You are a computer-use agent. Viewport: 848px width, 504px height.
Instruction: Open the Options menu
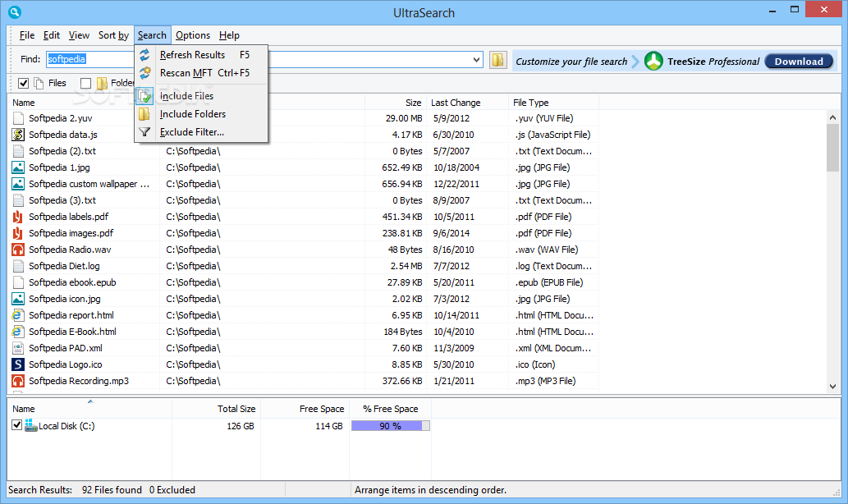tap(193, 35)
